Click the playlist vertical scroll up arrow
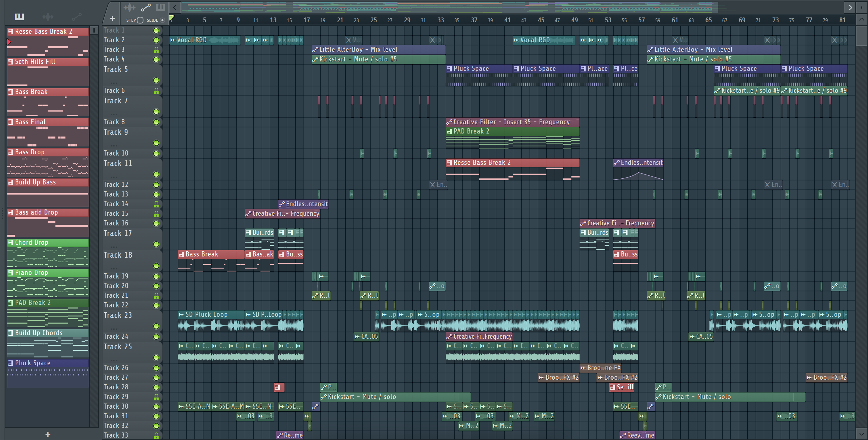868x440 pixels. (x=862, y=19)
